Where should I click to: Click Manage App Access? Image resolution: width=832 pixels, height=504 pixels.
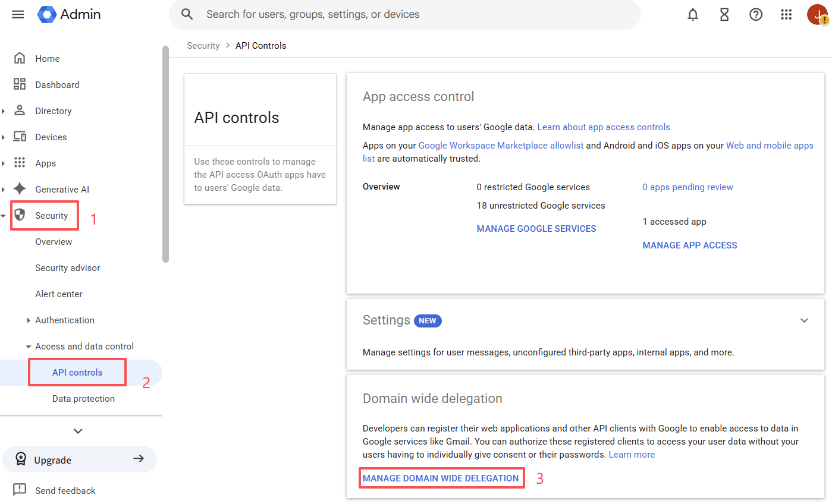click(690, 245)
